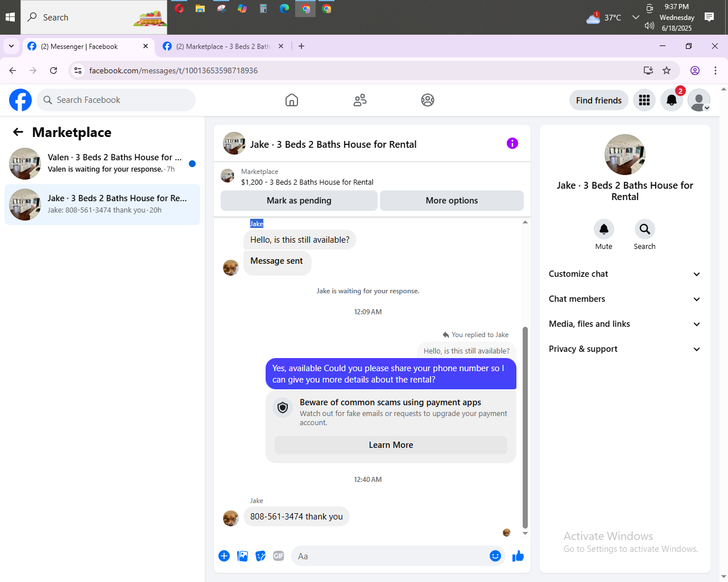The image size is (728, 582).
Task: Open listing $1,200 - 3 Beds 2 Baths link
Action: pyautogui.click(x=307, y=182)
